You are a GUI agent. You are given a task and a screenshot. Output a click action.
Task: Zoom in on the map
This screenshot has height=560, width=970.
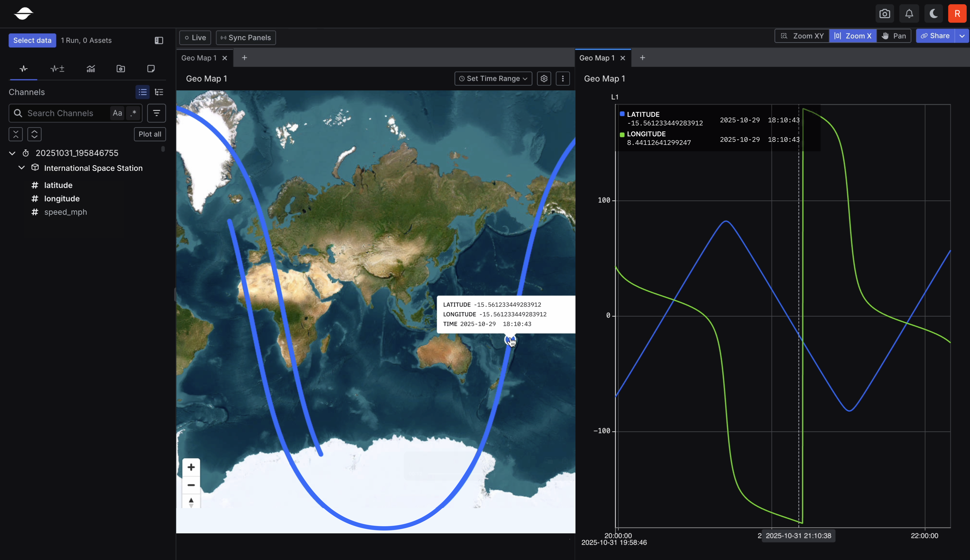point(191,467)
